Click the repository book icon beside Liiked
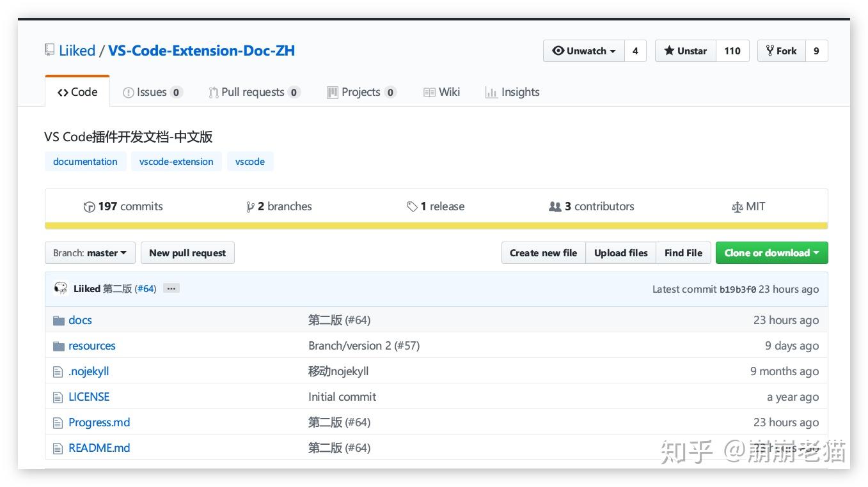 click(50, 50)
